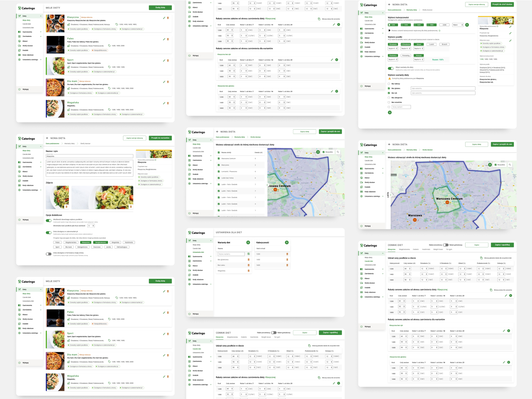
Task: Check the Bez orzechów variant checkbox
Action: [389, 102]
